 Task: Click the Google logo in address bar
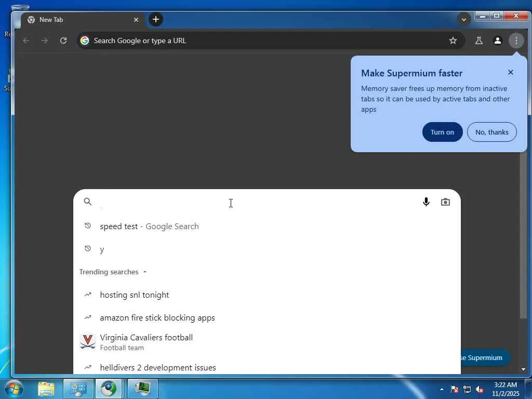point(85,41)
